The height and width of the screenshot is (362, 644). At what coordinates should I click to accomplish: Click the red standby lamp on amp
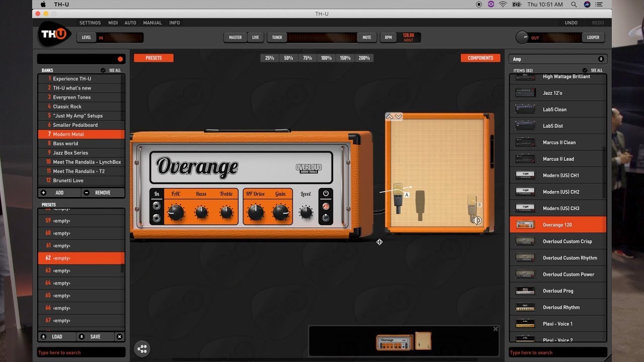(x=326, y=206)
